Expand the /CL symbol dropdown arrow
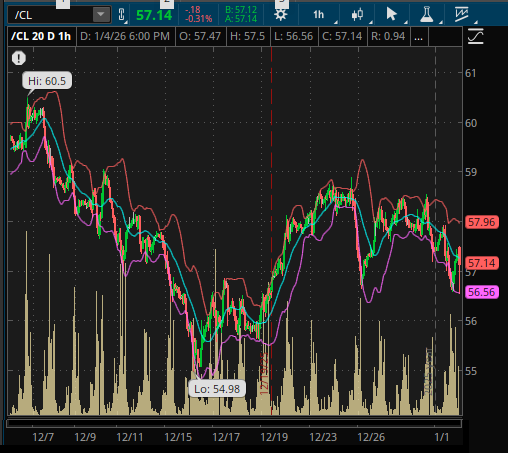 [x=101, y=15]
